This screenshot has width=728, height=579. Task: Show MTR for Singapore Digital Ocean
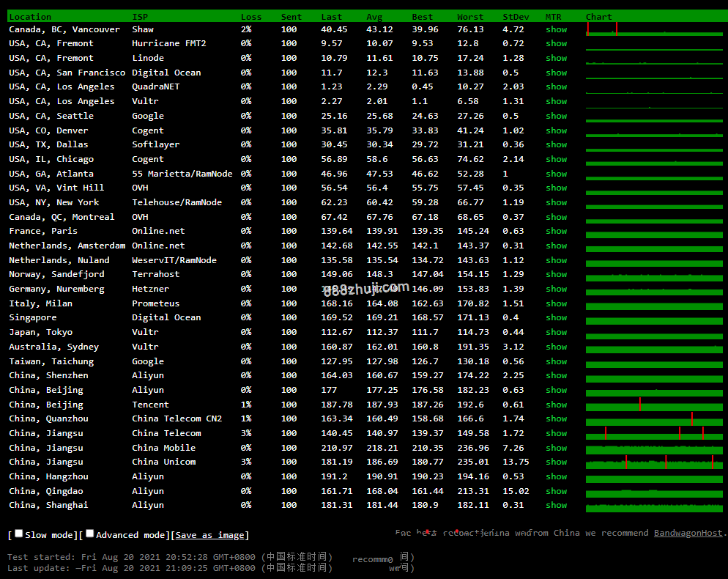(x=556, y=317)
